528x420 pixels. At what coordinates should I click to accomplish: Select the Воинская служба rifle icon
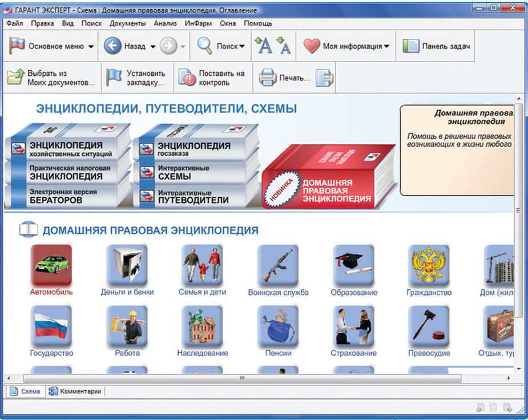click(277, 265)
